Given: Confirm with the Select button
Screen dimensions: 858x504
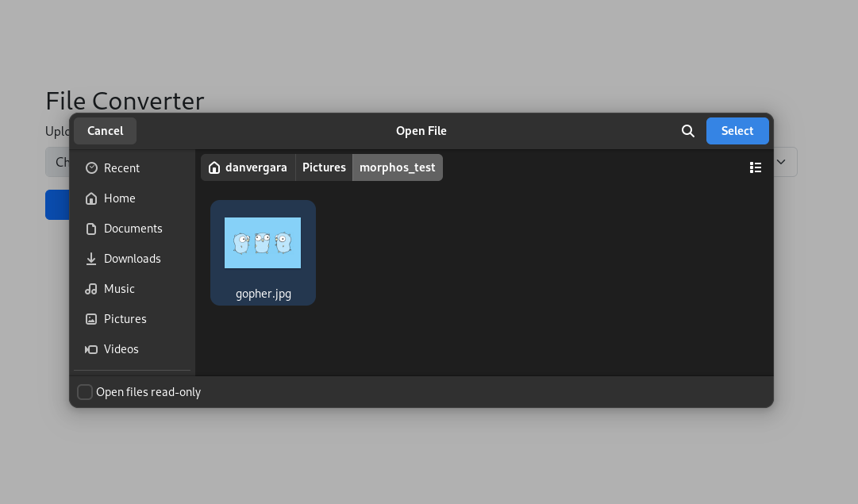Looking at the screenshot, I should click(737, 131).
